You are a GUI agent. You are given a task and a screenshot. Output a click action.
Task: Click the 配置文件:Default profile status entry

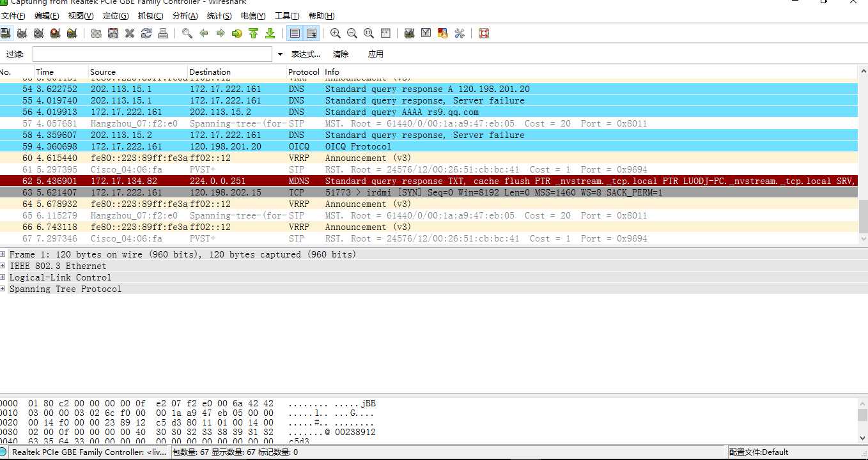[x=759, y=452]
